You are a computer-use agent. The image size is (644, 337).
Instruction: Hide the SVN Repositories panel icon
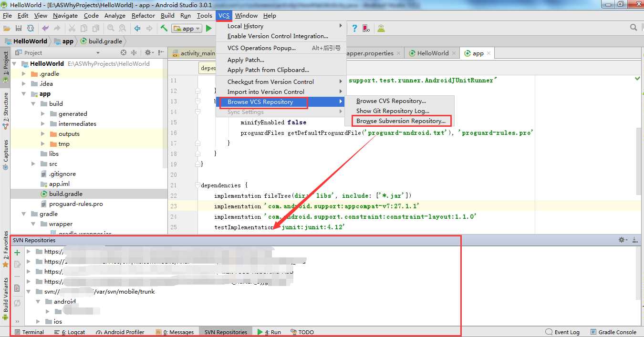635,240
